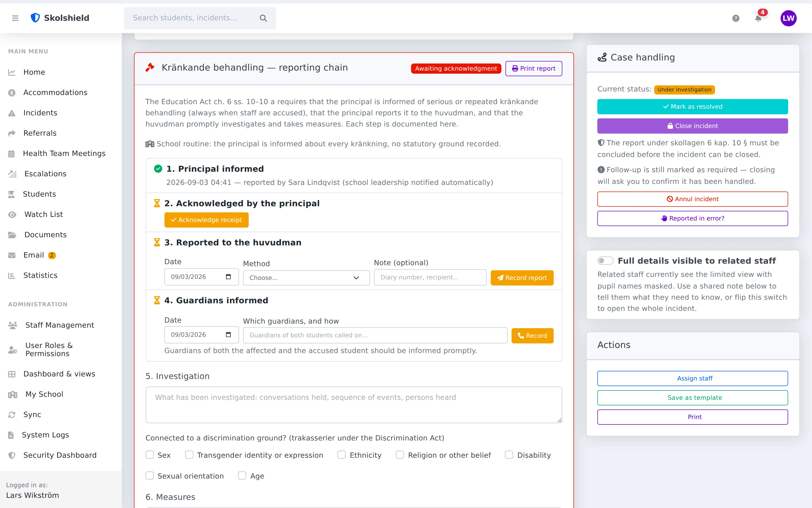Click the Watch List eye icon
This screenshot has height=508, width=812.
[12, 215]
